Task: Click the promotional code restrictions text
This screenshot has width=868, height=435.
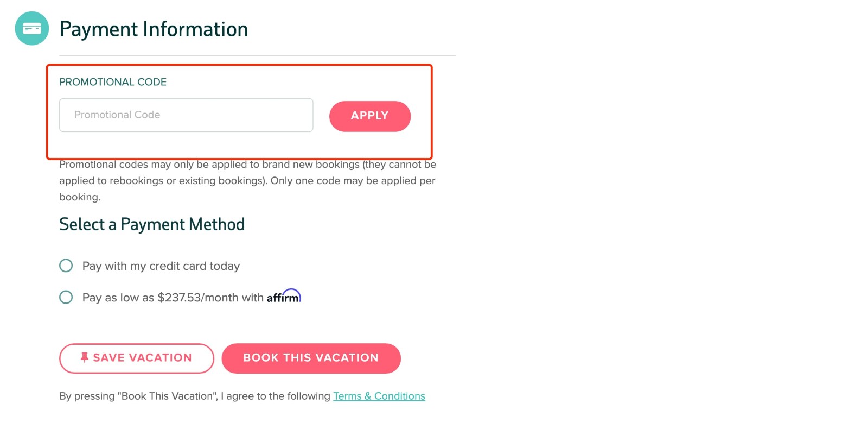Action: (247, 180)
